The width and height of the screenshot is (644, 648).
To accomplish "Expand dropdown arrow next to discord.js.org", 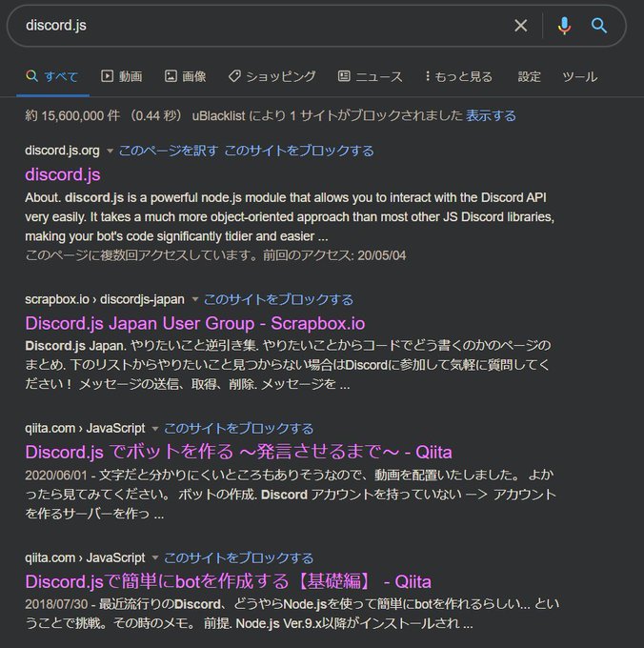I will [110, 151].
